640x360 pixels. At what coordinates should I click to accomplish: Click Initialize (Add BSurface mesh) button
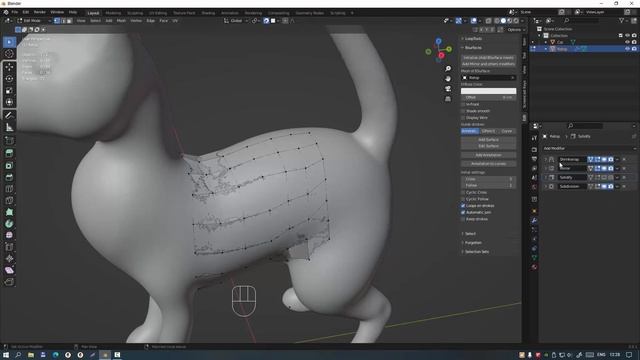point(488,58)
